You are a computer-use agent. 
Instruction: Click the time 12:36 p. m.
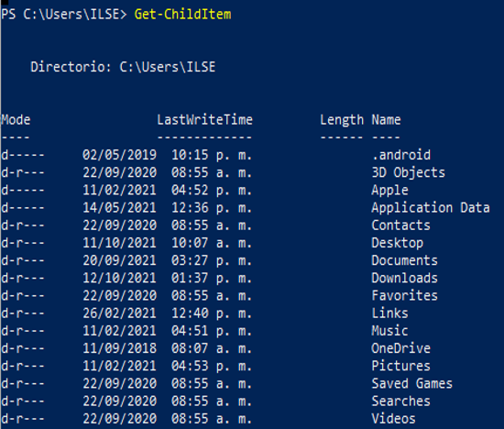(x=212, y=208)
